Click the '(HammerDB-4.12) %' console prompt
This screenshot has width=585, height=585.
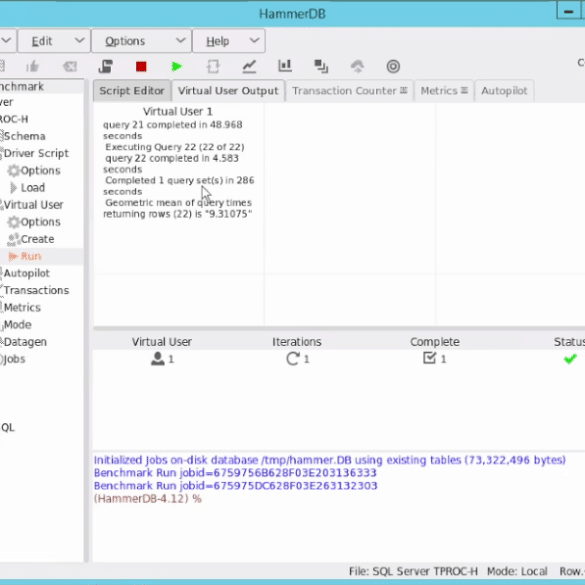click(x=148, y=499)
